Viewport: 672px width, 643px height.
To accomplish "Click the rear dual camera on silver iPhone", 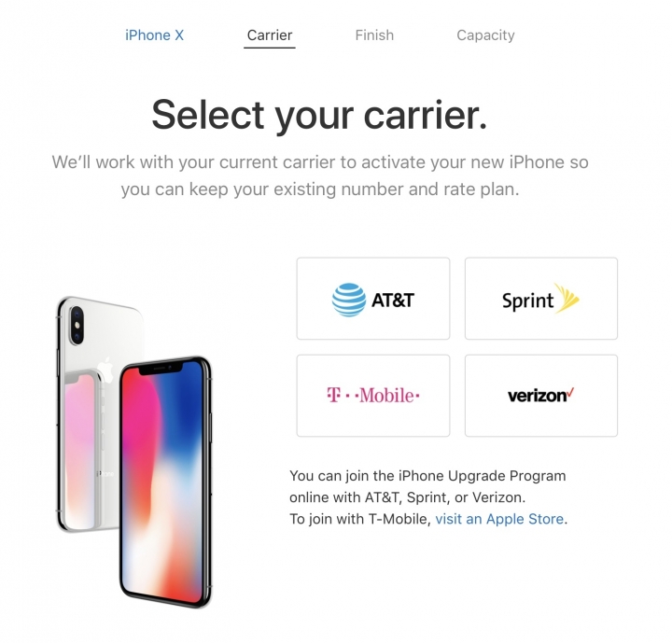I will coord(77,326).
